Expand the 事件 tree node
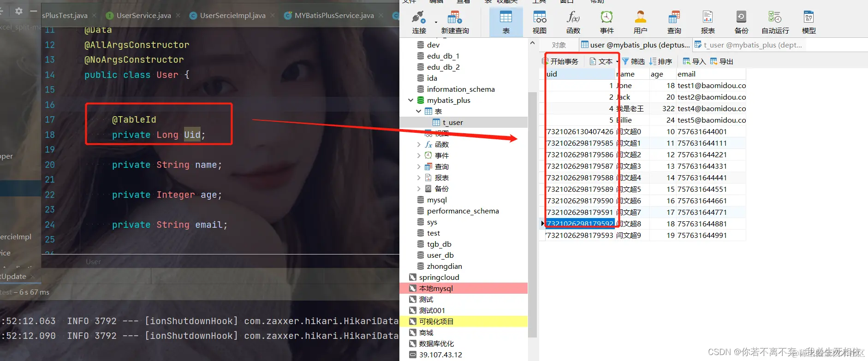 point(418,155)
